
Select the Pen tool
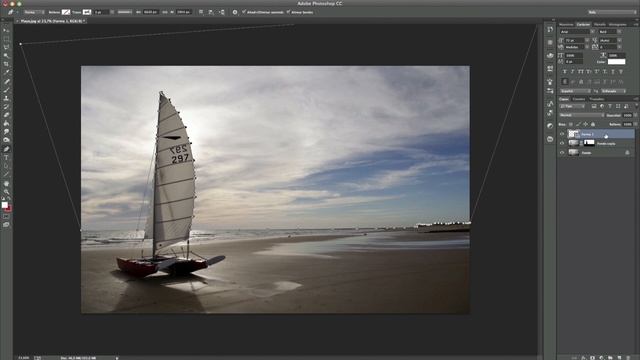point(6,149)
